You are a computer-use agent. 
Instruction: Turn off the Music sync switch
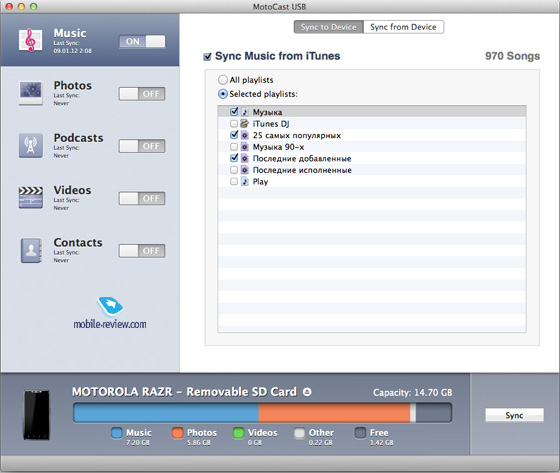tap(142, 41)
